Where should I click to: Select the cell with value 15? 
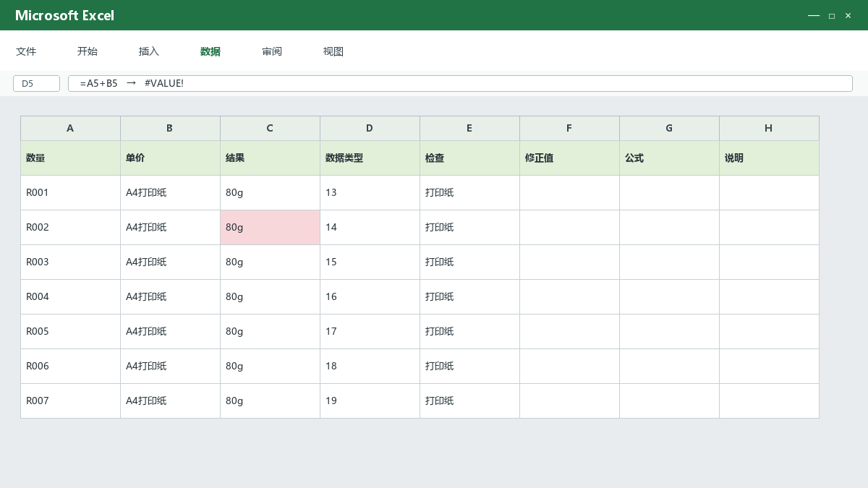[x=370, y=262]
